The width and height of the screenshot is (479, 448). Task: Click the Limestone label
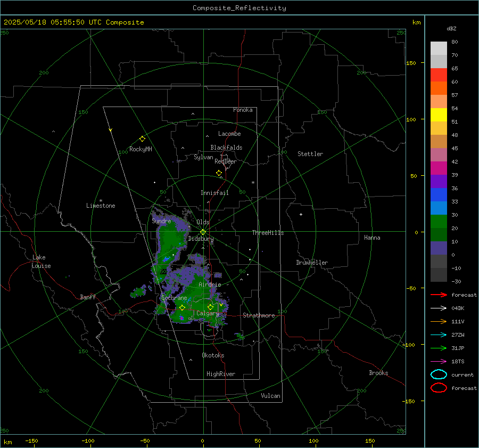[101, 206]
